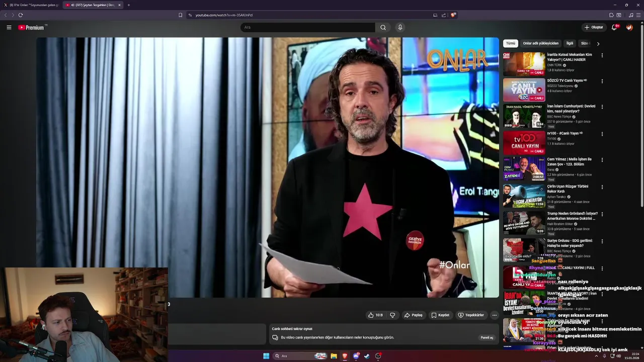This screenshot has height=362, width=644.
Task: Open Brave Shields lion icon
Action: click(453, 15)
